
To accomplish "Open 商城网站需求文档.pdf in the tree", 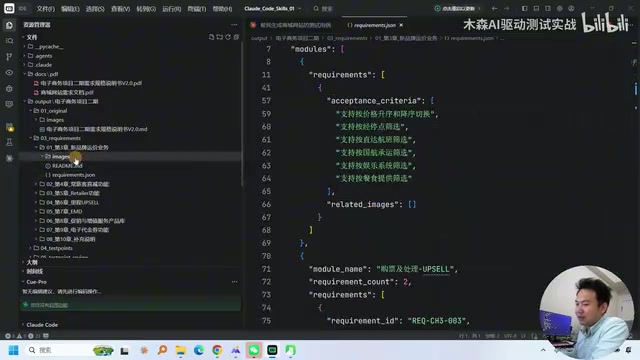I will click(x=67, y=92).
